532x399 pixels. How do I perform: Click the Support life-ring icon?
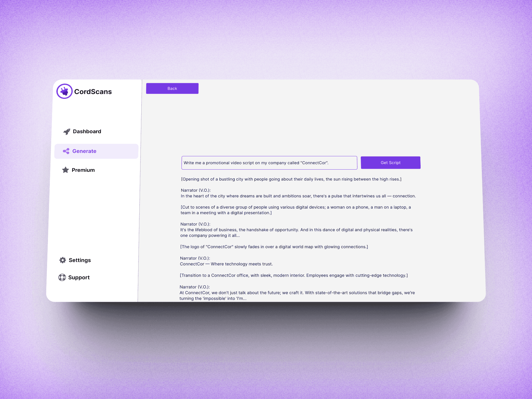62,277
